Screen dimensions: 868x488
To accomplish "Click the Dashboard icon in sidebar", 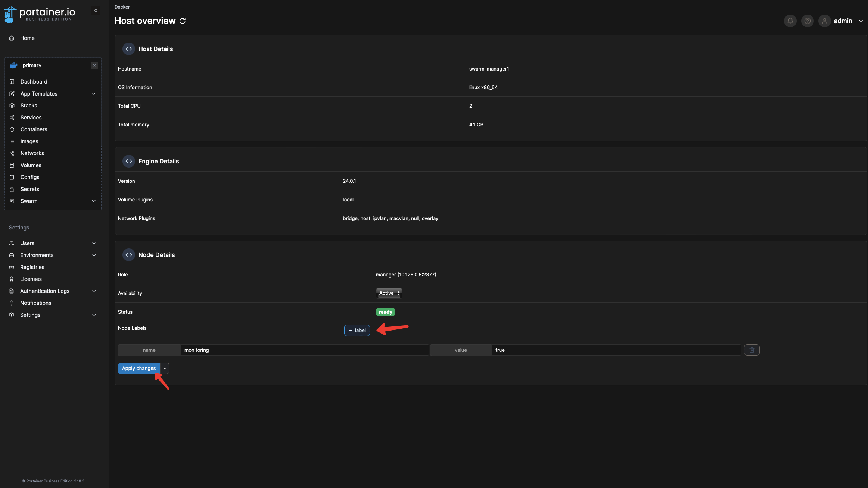I will [x=12, y=82].
